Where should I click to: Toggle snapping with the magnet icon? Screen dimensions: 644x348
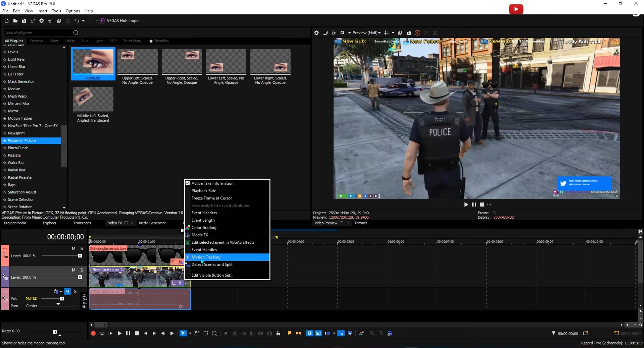[x=310, y=333]
